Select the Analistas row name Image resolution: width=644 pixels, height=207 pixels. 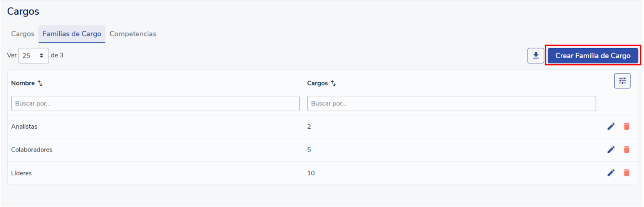pyautogui.click(x=24, y=127)
